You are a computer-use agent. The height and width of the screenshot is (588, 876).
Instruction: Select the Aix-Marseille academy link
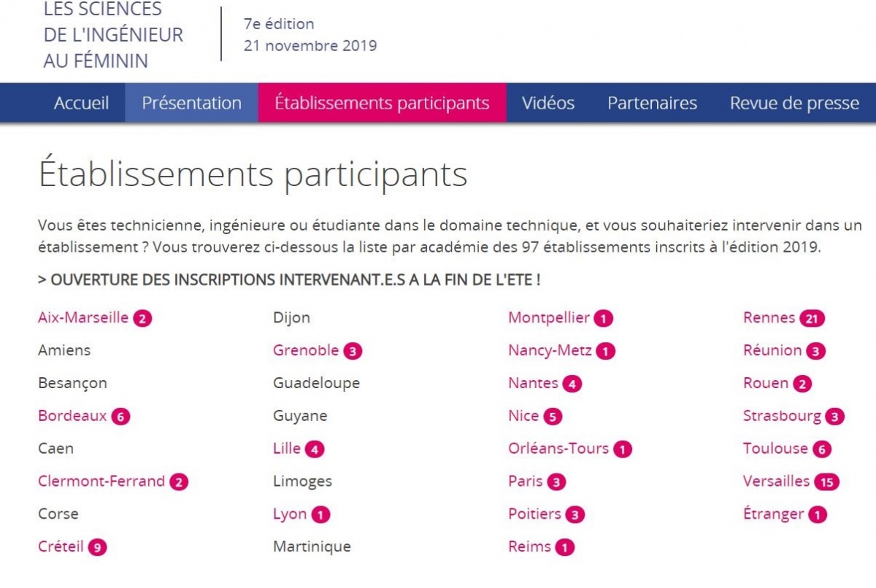[x=84, y=317]
